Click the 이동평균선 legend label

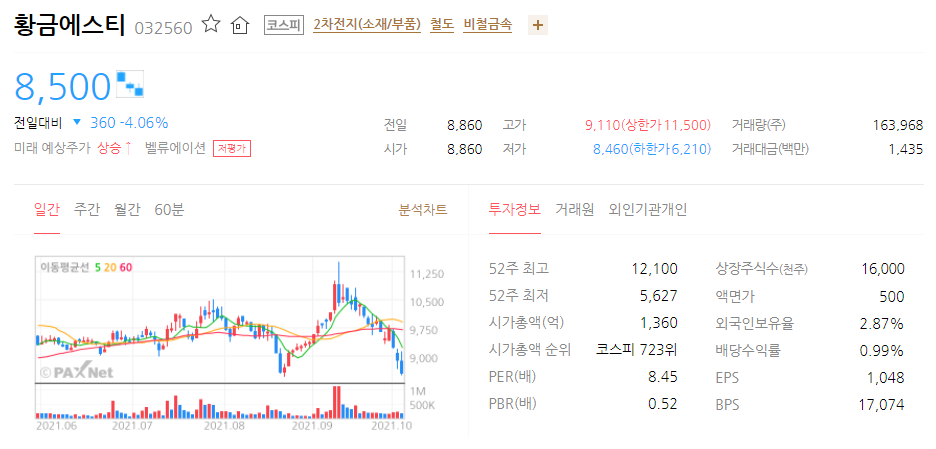(65, 267)
